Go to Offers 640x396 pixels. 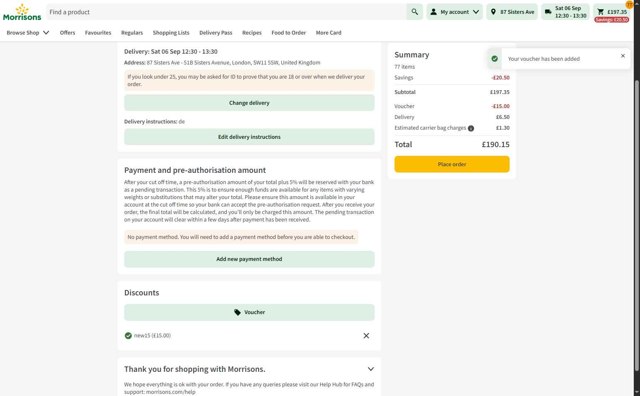pyautogui.click(x=67, y=33)
